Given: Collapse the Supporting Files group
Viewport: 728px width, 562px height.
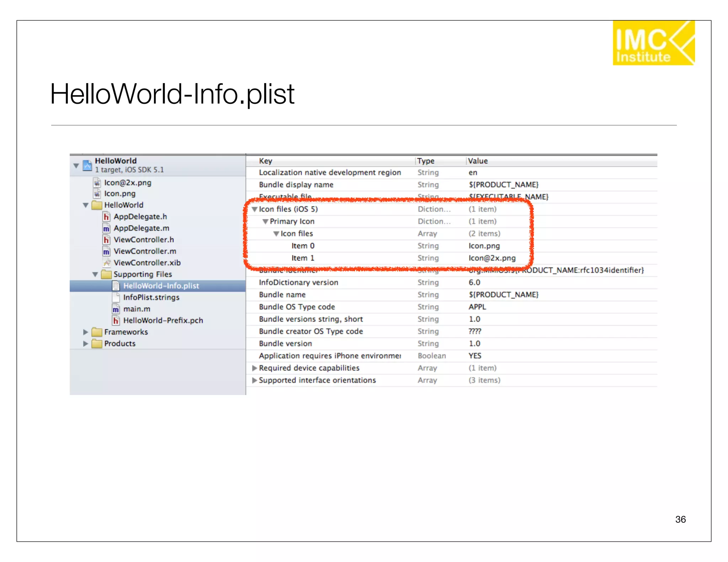Looking at the screenshot, I should [x=95, y=274].
